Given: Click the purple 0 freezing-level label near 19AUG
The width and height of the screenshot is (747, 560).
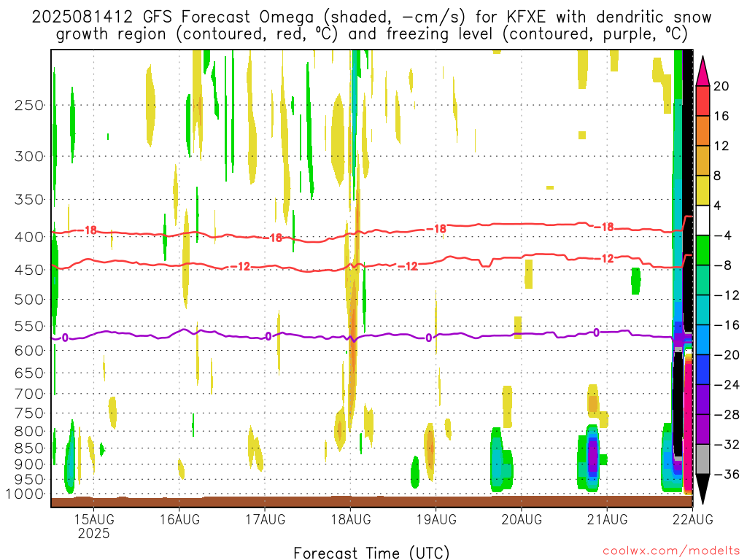Looking at the screenshot, I should pyautogui.click(x=429, y=338).
